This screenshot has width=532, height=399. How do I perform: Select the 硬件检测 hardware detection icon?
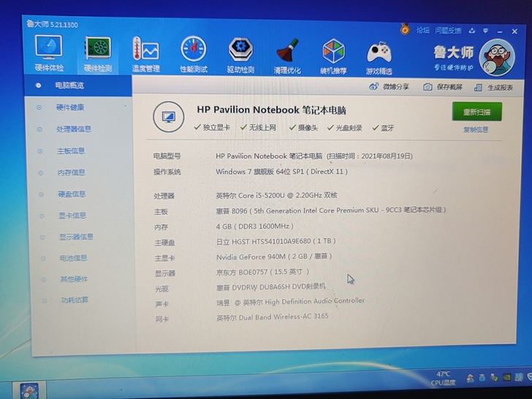coord(98,54)
